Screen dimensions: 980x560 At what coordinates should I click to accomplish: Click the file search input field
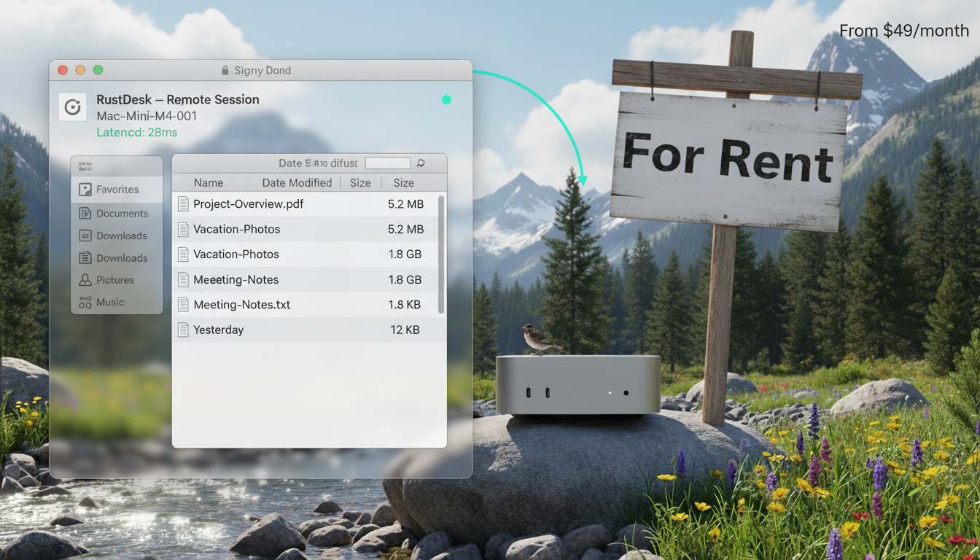(x=387, y=163)
